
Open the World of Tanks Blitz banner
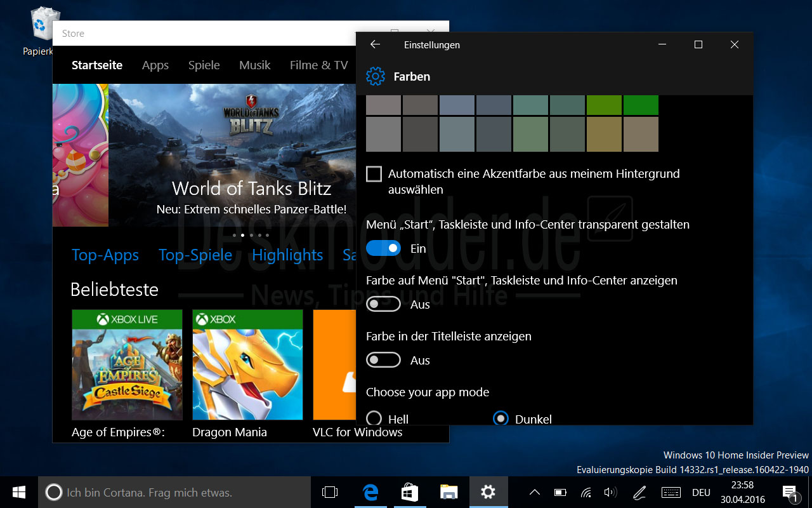coord(232,156)
